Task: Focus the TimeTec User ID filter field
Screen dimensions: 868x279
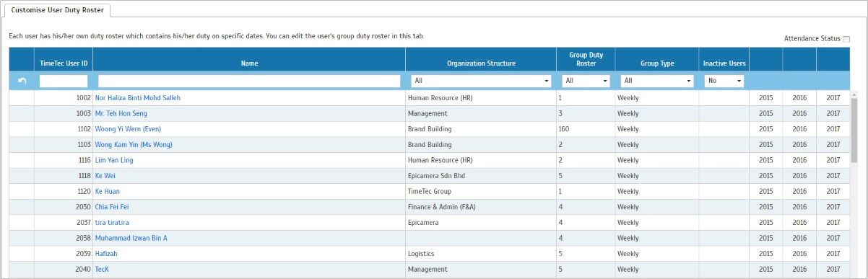Action: point(64,81)
